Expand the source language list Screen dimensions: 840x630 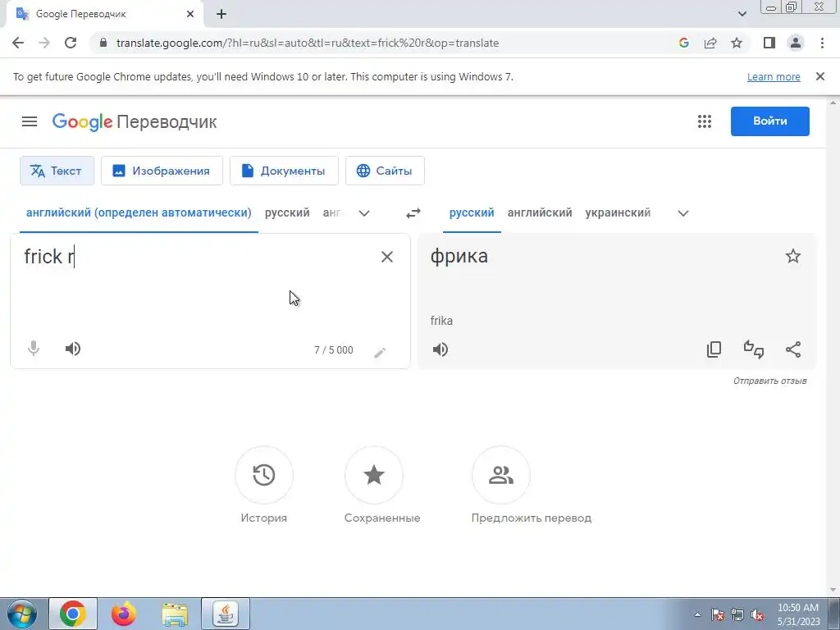[363, 213]
